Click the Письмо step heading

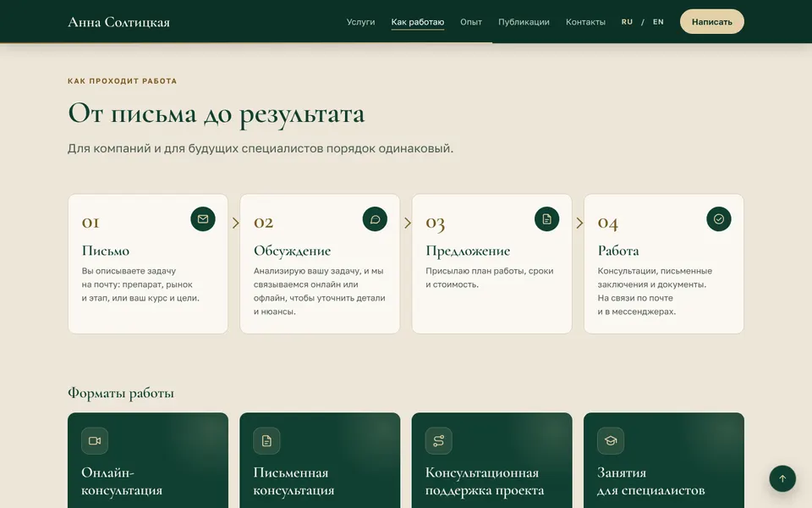106,251
